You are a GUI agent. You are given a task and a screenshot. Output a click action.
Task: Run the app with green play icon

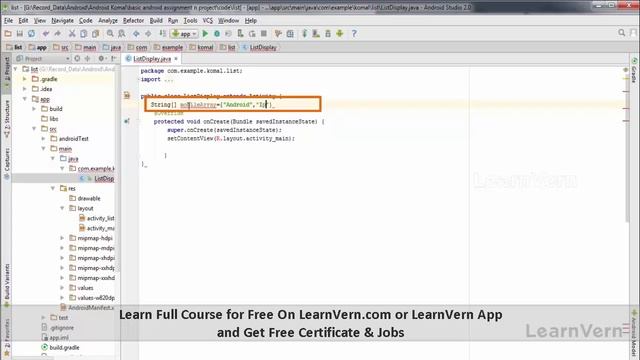[x=205, y=34]
